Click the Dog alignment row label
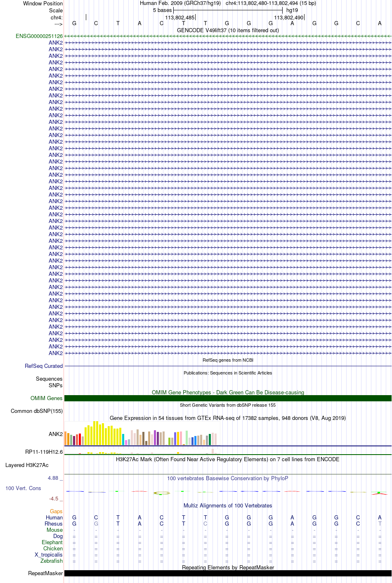 tap(58, 536)
